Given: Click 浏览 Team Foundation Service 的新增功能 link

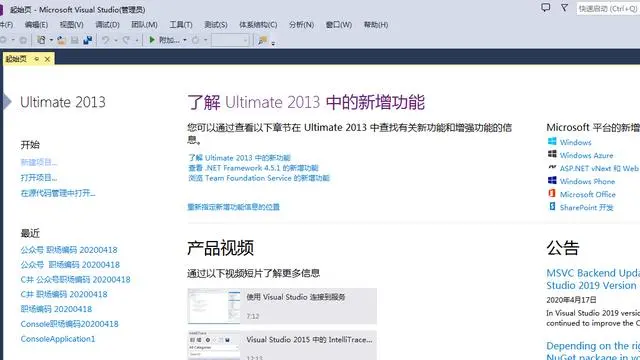Looking at the screenshot, I should 259,178.
